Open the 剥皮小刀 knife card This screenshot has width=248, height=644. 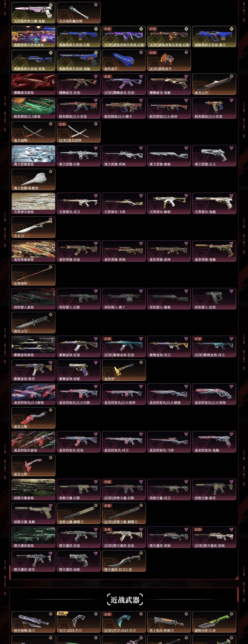tap(33, 323)
